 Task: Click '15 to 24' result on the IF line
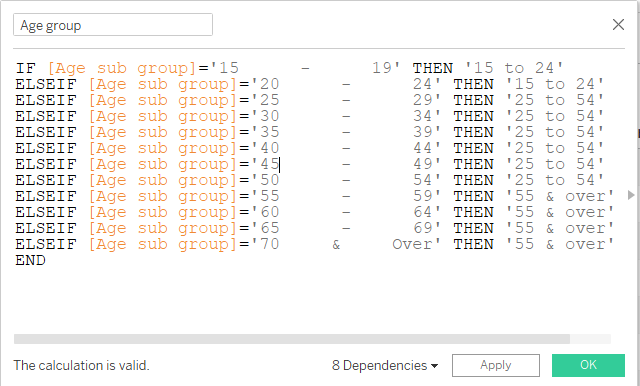click(x=514, y=68)
